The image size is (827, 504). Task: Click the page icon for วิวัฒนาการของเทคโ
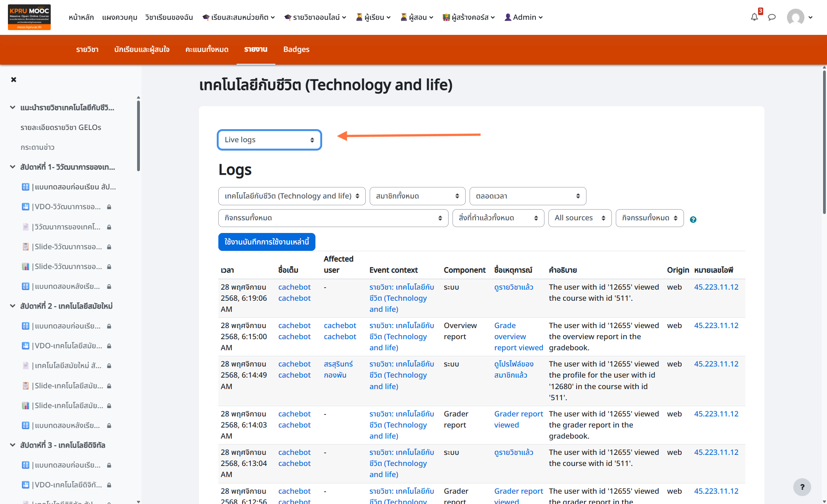click(25, 227)
